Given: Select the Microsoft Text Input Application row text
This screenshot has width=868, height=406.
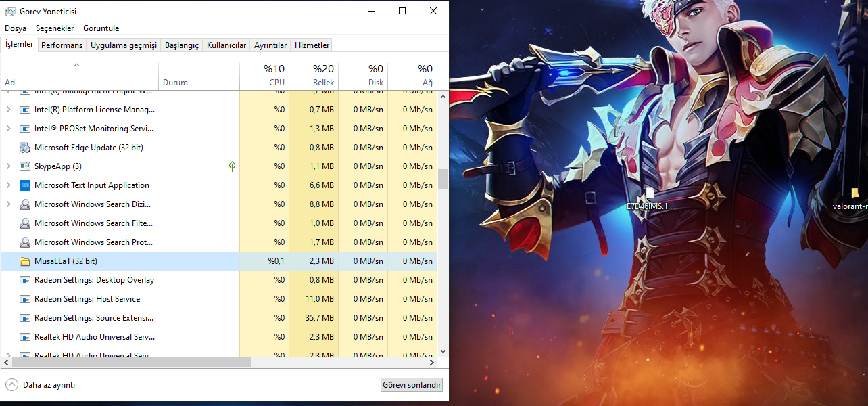Looking at the screenshot, I should tap(92, 185).
